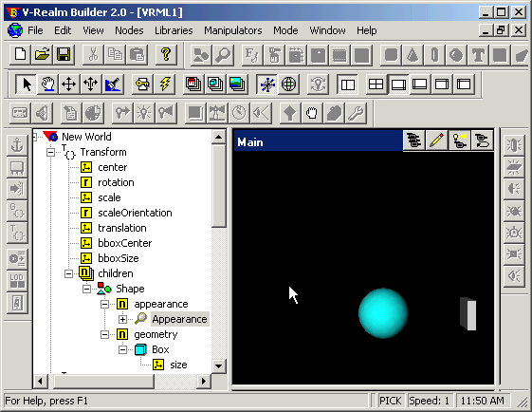
Task: Select the arrow pointer pick tool
Action: click(x=26, y=84)
